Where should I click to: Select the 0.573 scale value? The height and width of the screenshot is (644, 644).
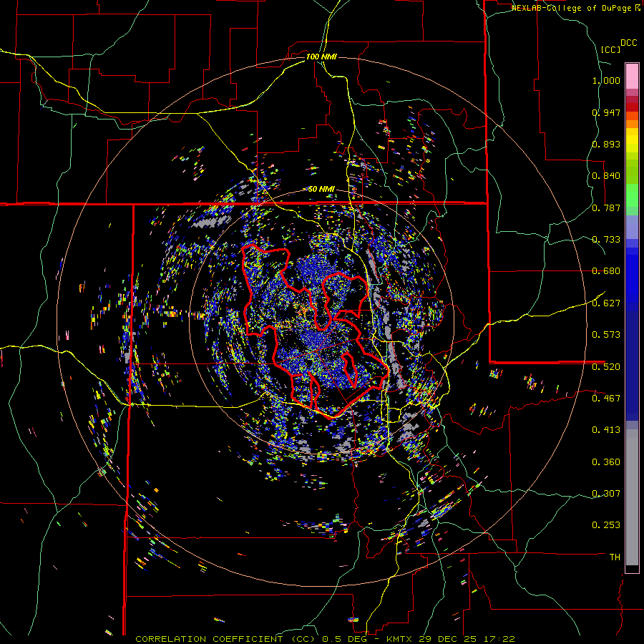click(x=606, y=335)
